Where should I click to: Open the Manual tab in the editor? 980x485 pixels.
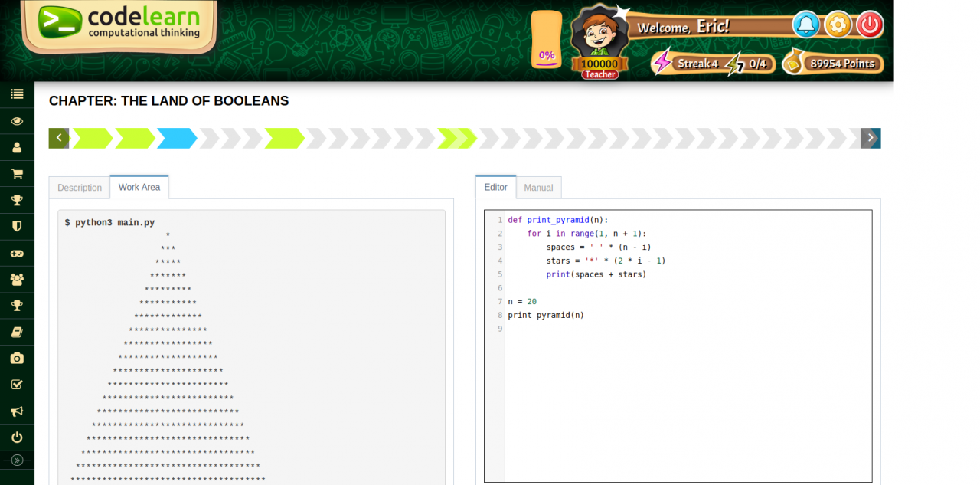click(538, 187)
